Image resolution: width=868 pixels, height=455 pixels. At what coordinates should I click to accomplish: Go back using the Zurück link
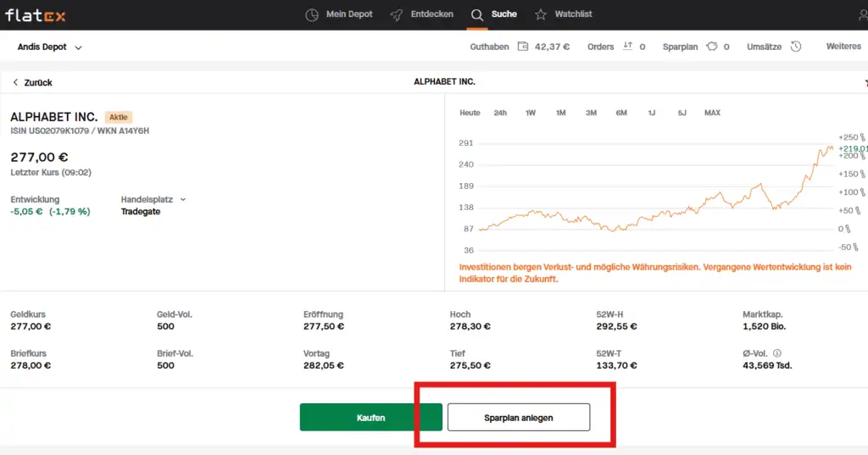[32, 82]
